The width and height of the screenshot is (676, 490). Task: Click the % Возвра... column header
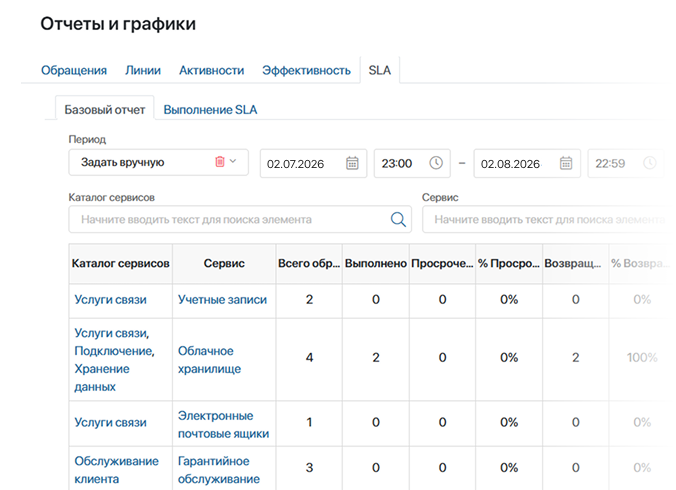pos(641,263)
